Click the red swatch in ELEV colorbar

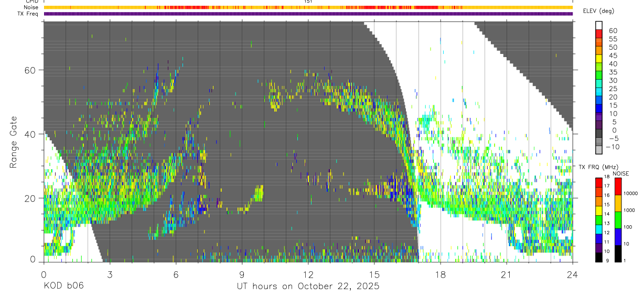[599, 34]
